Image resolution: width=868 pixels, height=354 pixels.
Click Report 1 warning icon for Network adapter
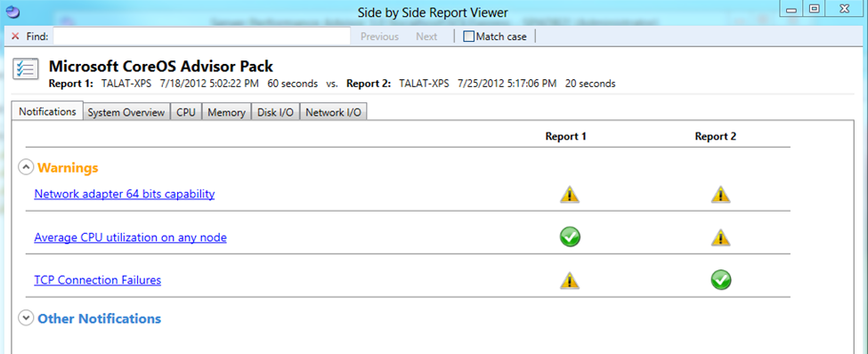tap(570, 195)
